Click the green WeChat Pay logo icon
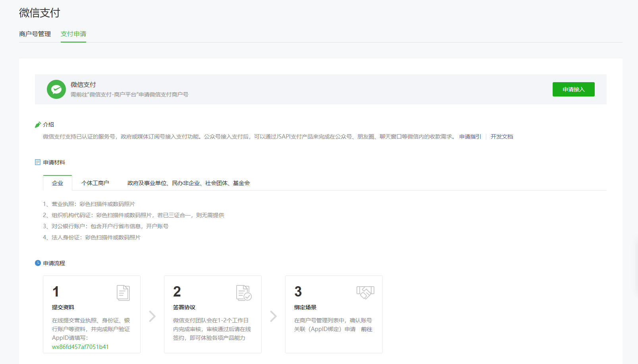Viewport: 638px width, 364px height. pos(56,89)
